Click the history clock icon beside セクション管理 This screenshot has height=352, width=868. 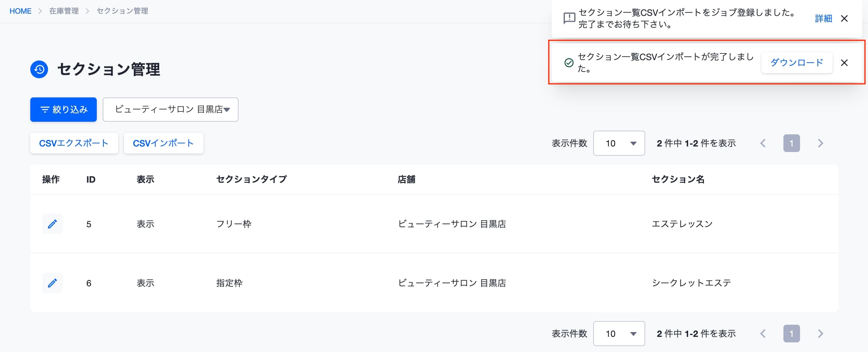(x=39, y=69)
